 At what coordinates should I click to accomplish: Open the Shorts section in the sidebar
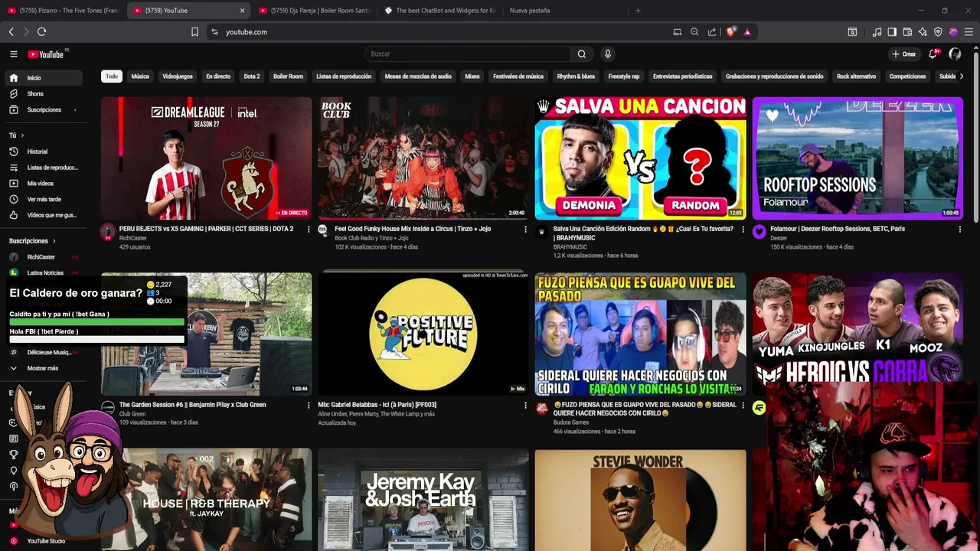[44, 93]
